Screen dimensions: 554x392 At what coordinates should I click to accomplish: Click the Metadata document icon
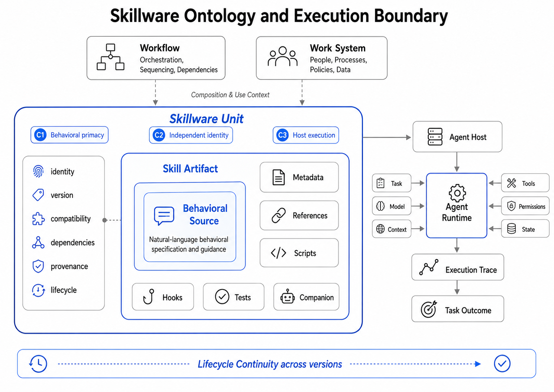pyautogui.click(x=279, y=177)
